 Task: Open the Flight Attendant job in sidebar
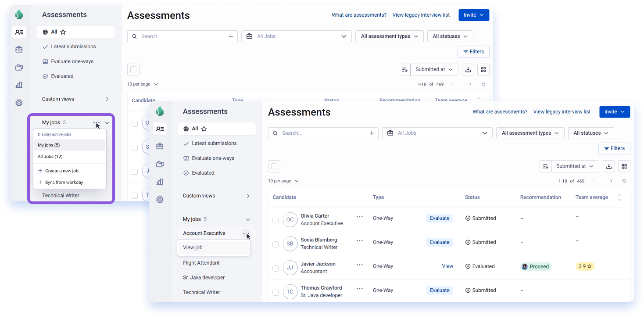point(201,263)
